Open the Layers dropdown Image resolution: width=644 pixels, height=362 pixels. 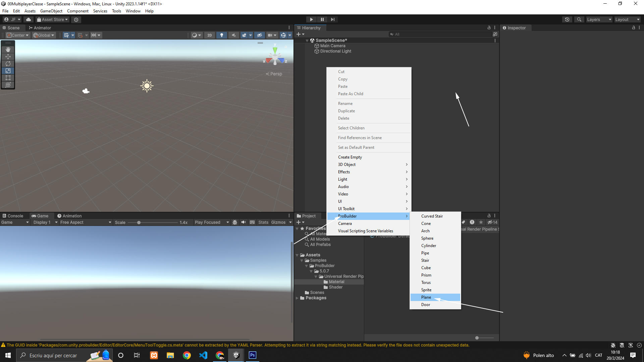click(x=599, y=19)
